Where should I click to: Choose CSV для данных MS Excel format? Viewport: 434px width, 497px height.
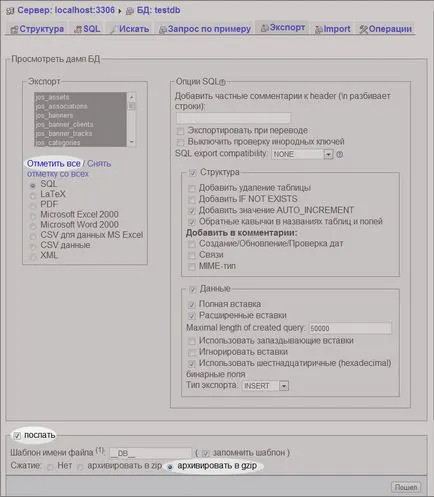pos(33,236)
